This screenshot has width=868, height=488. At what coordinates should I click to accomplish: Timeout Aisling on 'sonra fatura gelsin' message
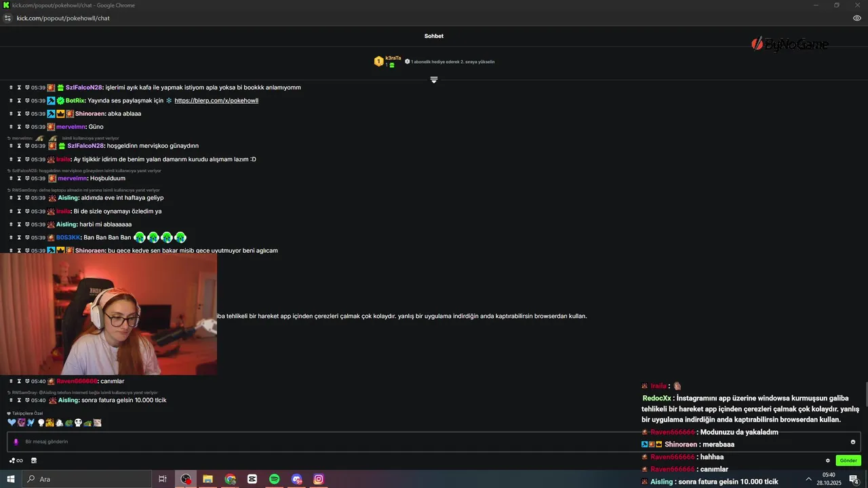pos(19,400)
